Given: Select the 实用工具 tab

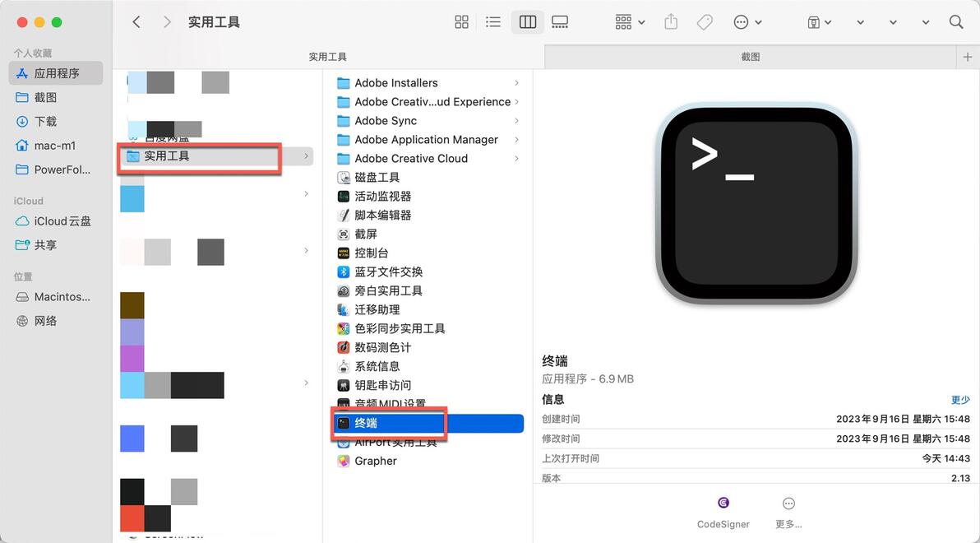Looking at the screenshot, I should (x=327, y=56).
